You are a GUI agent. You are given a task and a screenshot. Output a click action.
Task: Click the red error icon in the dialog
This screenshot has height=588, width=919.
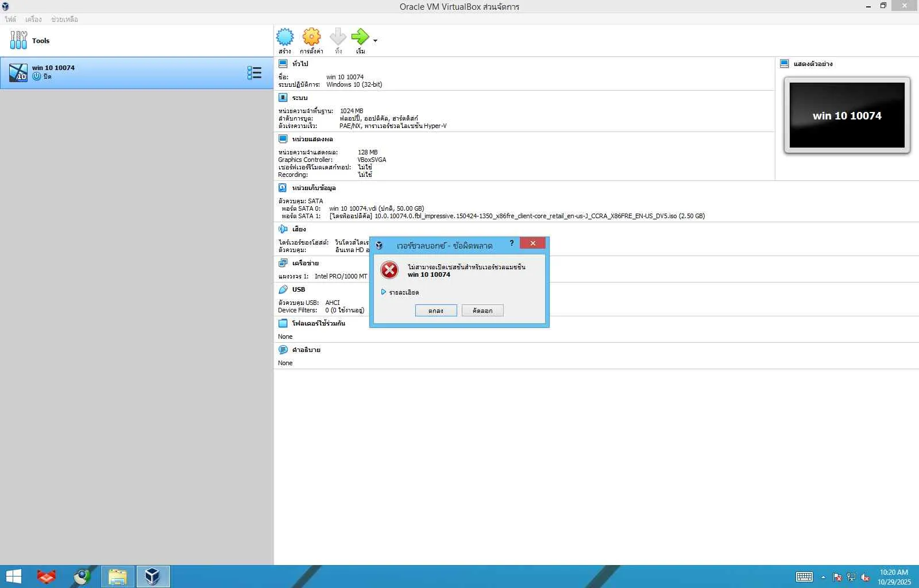(389, 270)
